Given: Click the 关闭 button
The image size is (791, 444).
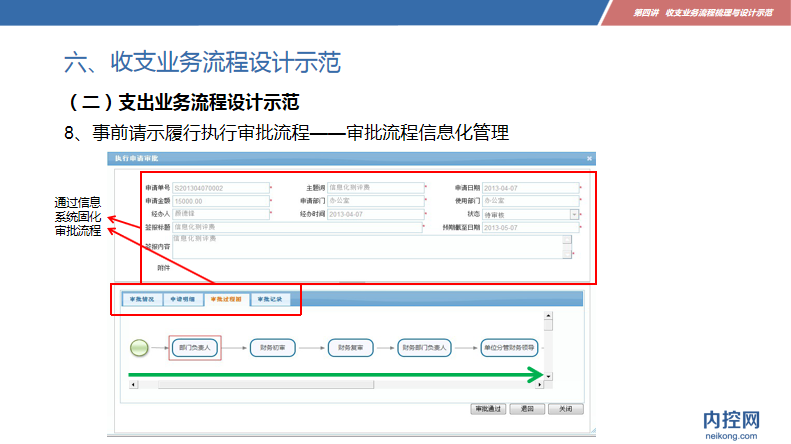Looking at the screenshot, I should 566,409.
